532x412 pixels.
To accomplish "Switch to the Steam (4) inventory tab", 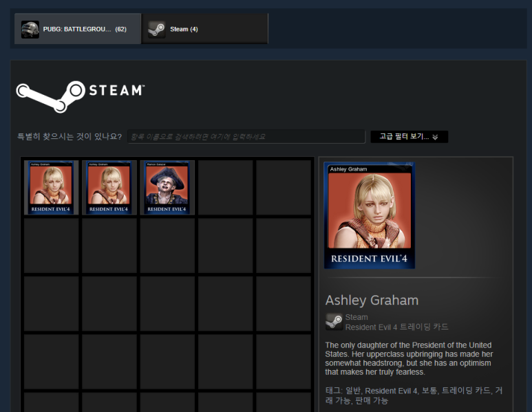I will tap(205, 29).
